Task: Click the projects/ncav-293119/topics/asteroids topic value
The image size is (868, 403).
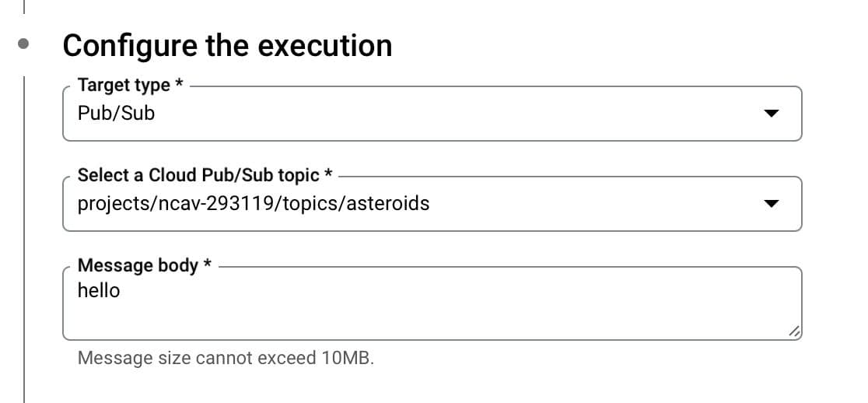Action: tap(254, 204)
